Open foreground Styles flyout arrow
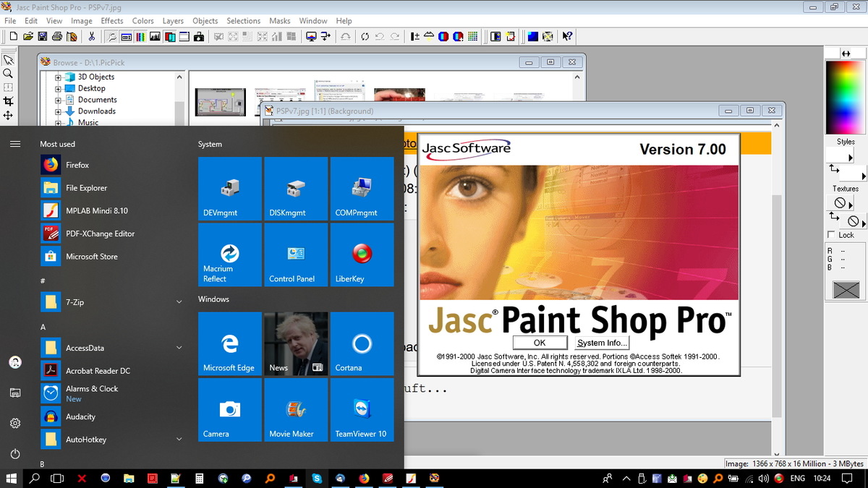The height and width of the screenshot is (488, 868). [x=851, y=158]
